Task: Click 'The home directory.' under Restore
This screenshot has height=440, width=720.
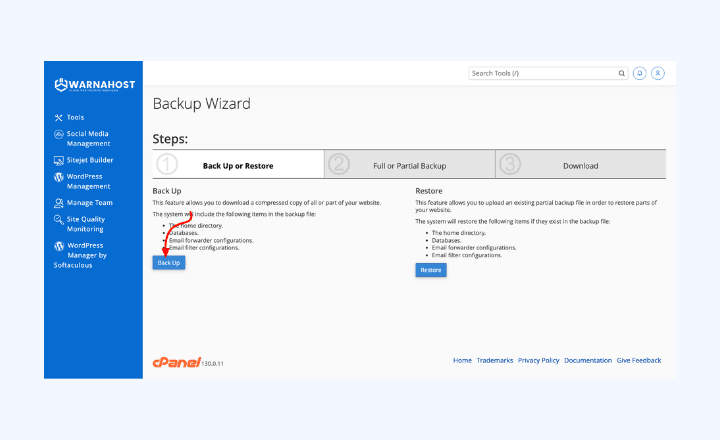Action: 459,233
